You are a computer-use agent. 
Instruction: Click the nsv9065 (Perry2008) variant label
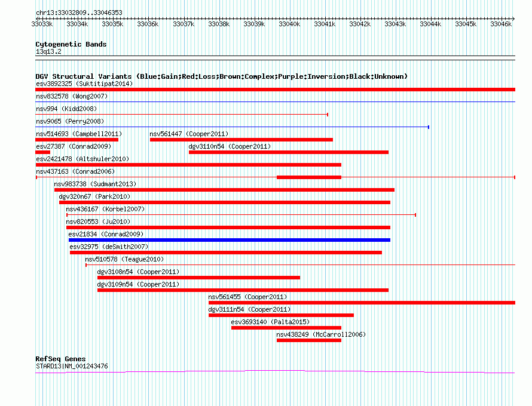point(70,121)
